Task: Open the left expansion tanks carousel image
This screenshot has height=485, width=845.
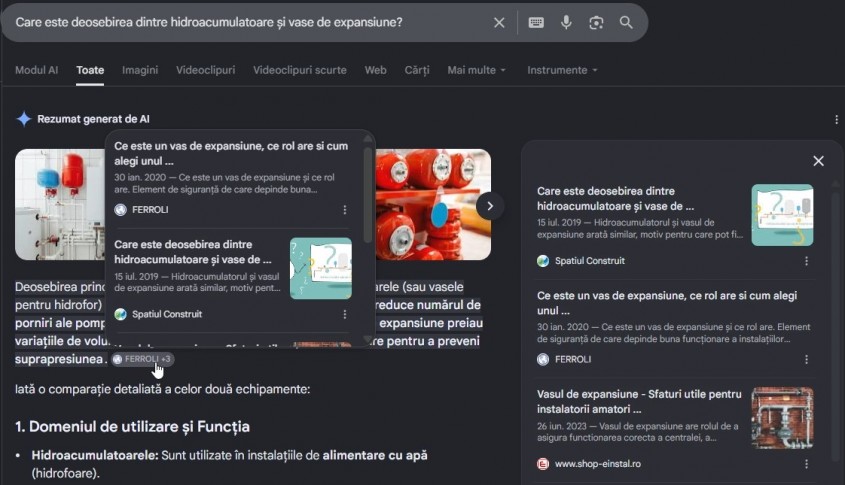Action: (x=60, y=205)
